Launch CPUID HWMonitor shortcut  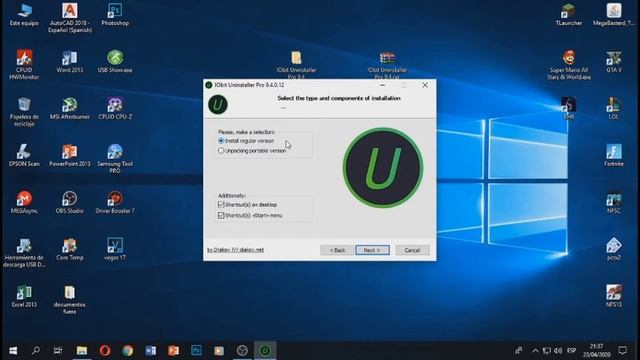(x=24, y=65)
